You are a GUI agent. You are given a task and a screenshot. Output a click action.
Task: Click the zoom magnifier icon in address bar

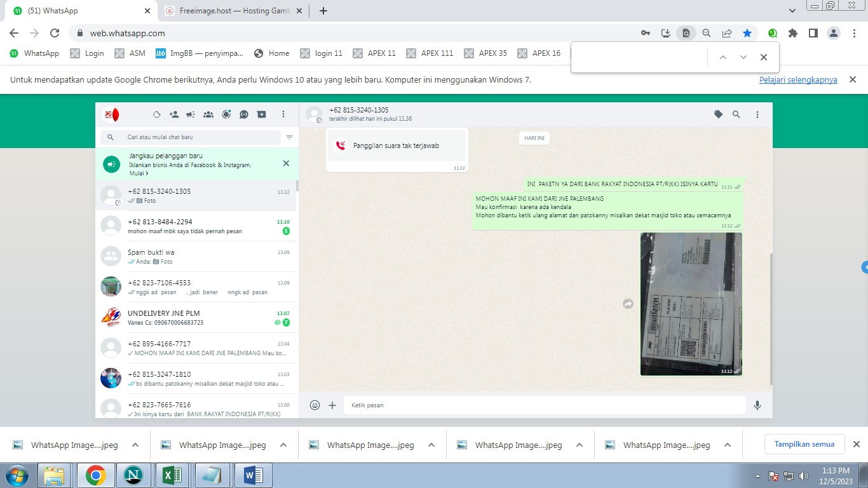[x=707, y=33]
